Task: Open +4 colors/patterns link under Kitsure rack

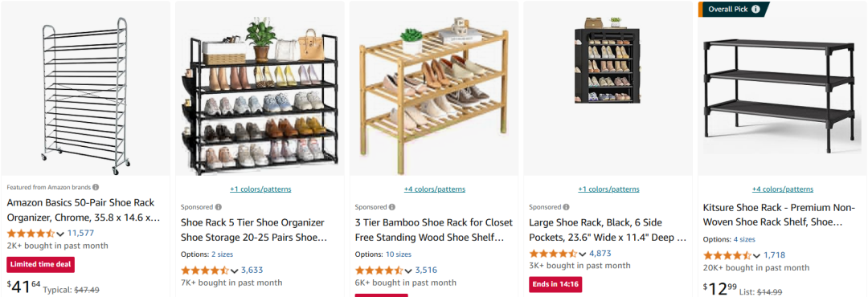Action: (x=783, y=189)
